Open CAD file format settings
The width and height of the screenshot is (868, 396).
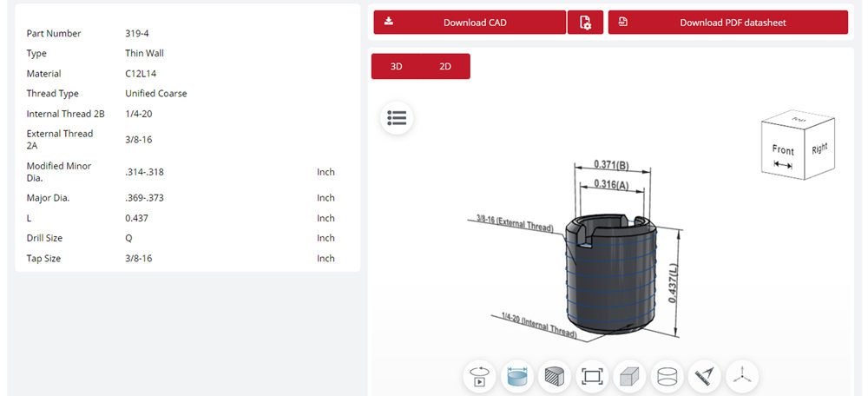[x=585, y=23]
